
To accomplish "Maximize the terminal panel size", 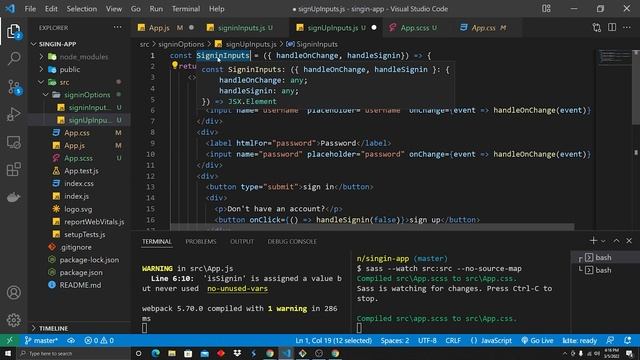I will click(616, 241).
